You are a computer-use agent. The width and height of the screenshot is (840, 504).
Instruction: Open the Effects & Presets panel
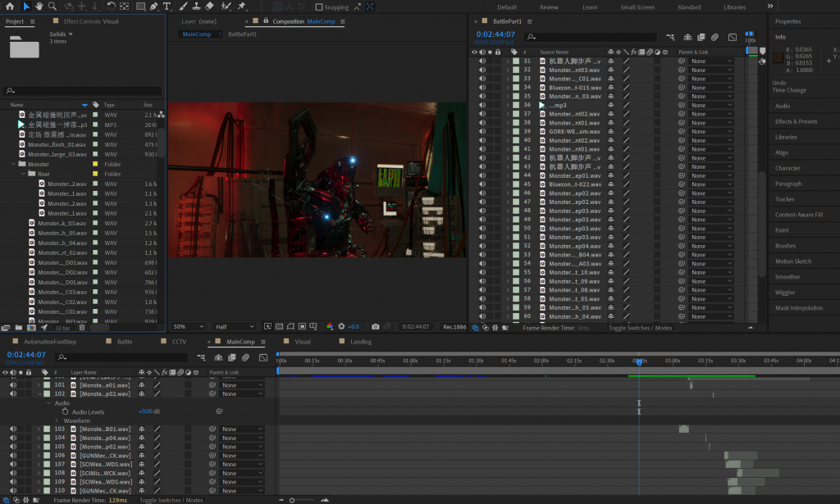[796, 121]
